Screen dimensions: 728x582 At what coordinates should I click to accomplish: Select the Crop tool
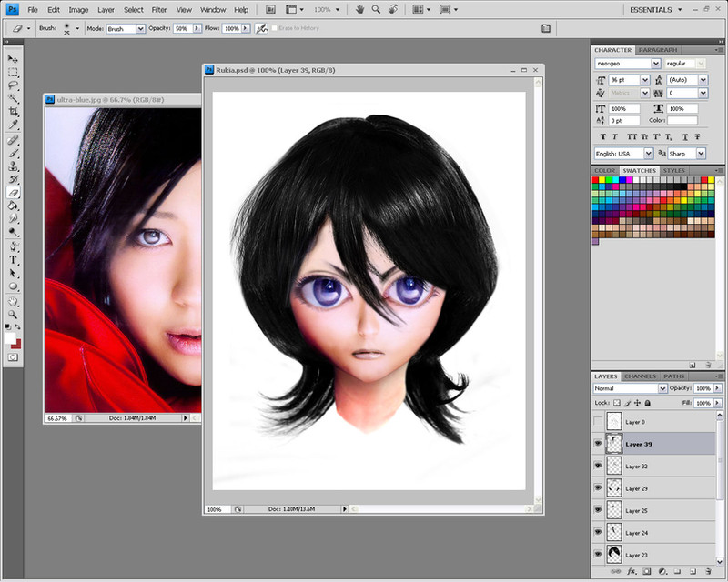13,112
